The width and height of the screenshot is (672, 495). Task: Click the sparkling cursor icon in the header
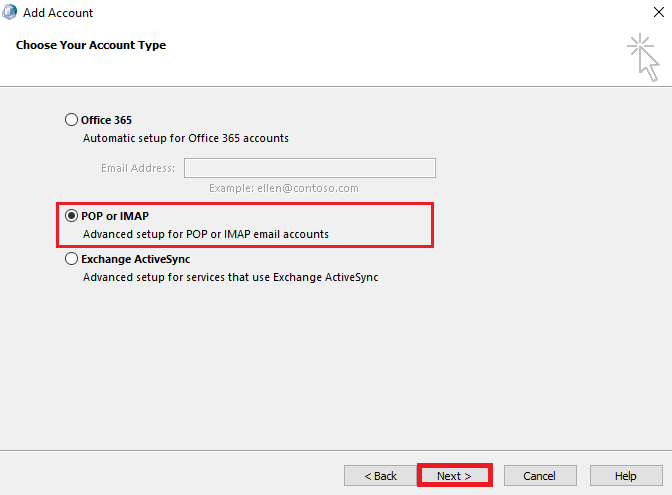click(643, 57)
